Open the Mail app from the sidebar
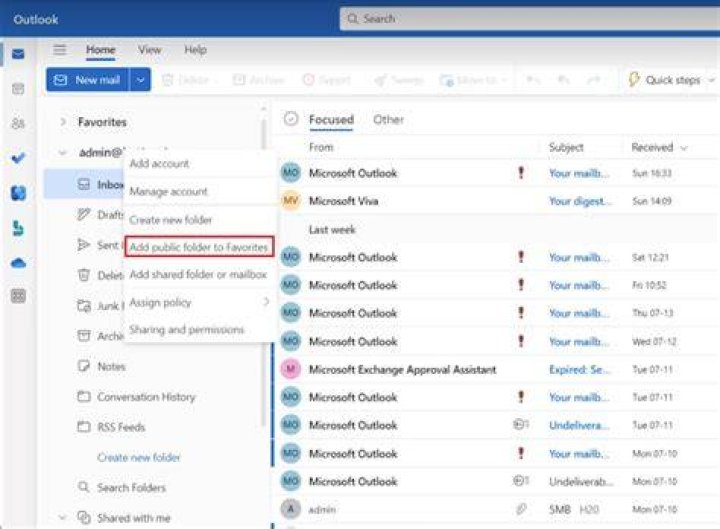Screen dimensions: 720x529 18,54
